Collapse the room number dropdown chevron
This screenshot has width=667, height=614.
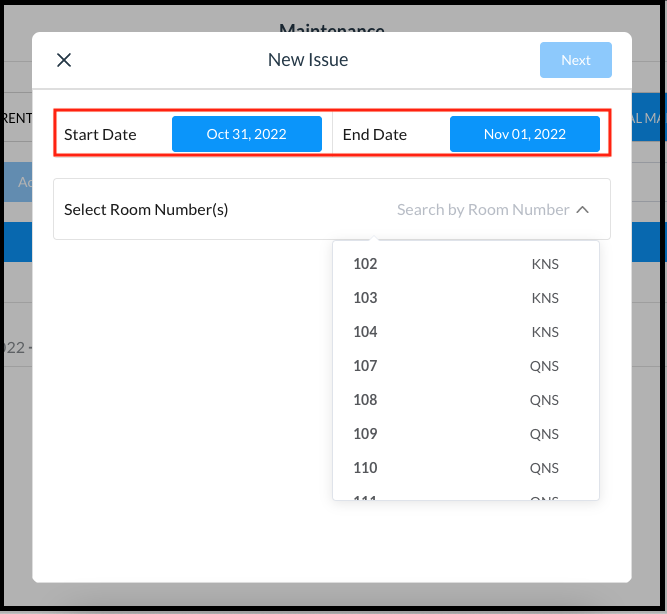(x=583, y=210)
